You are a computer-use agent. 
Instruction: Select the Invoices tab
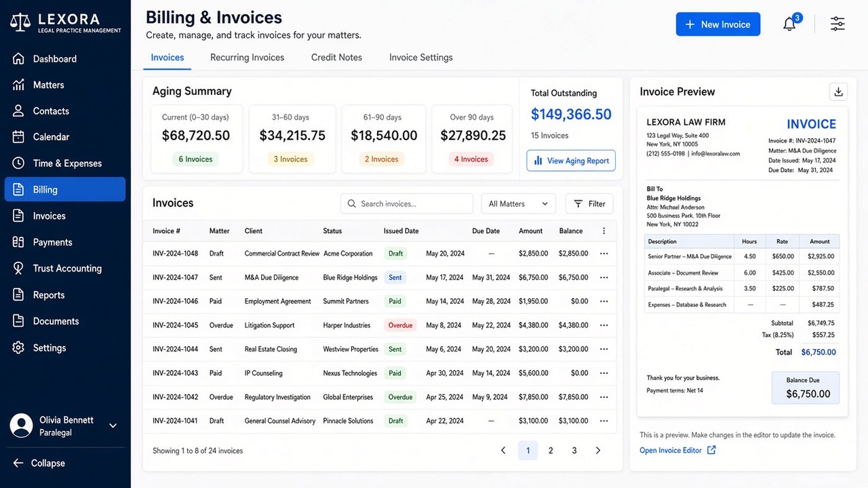[x=167, y=57]
